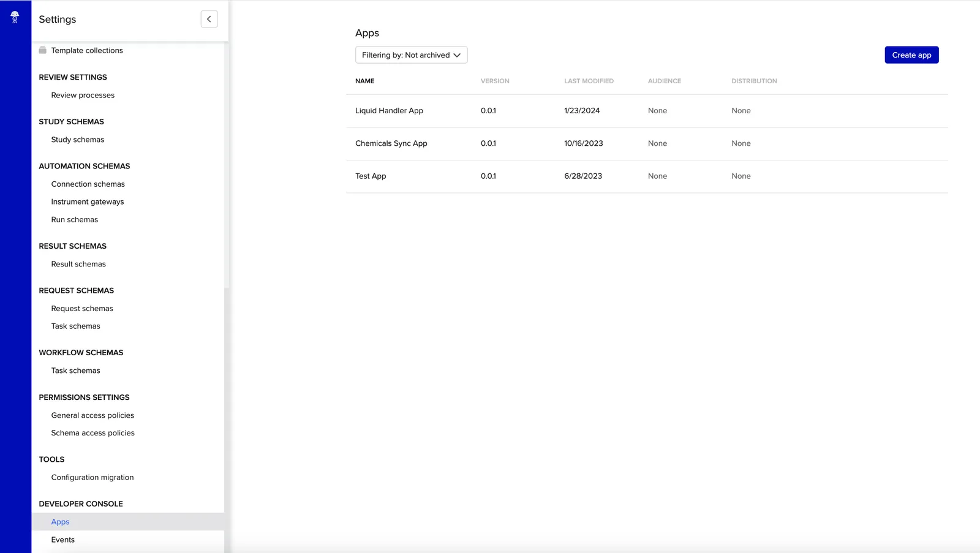Open Task schemas under Workflow Schemas
Image resolution: width=980 pixels, height=553 pixels.
click(76, 371)
